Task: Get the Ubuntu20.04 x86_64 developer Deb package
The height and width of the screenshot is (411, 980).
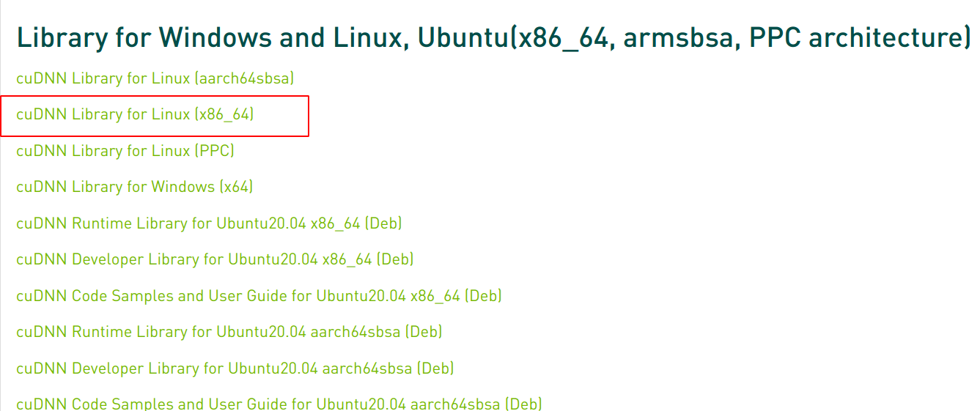Action: click(215, 259)
